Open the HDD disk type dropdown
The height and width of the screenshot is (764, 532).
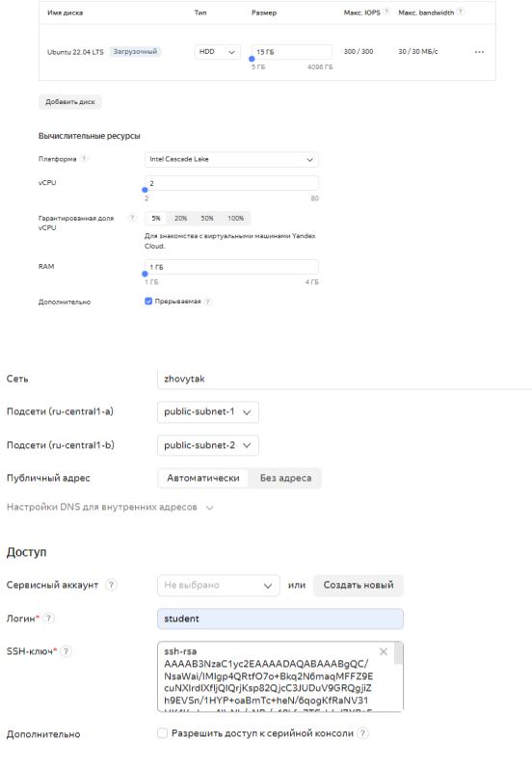coord(217,52)
